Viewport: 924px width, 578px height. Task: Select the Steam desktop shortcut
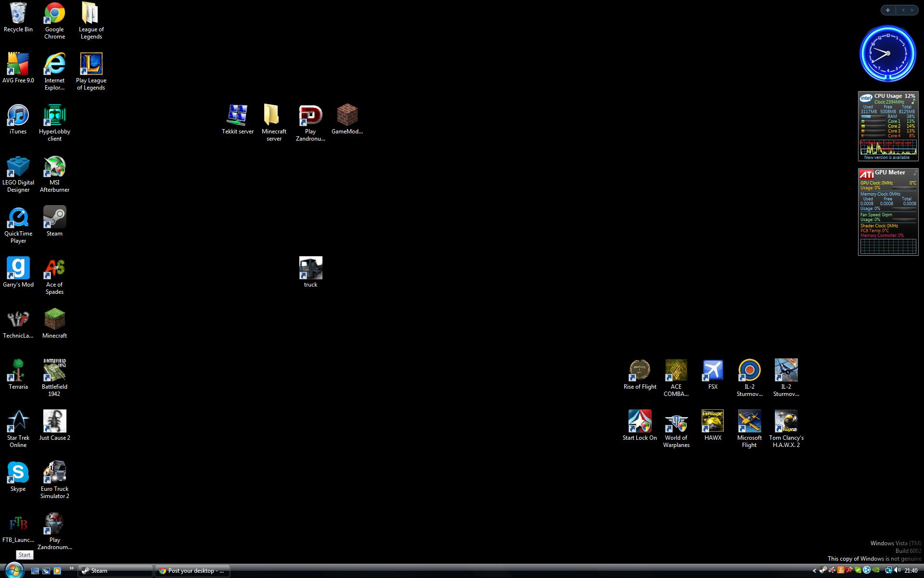coord(54,222)
